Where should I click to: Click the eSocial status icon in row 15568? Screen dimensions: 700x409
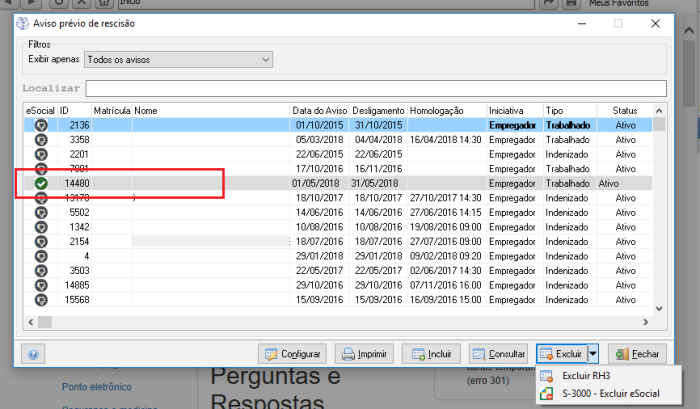pyautogui.click(x=40, y=300)
